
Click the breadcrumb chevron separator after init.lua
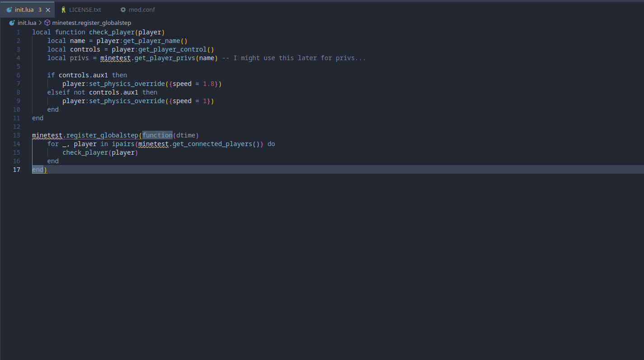[x=40, y=23]
